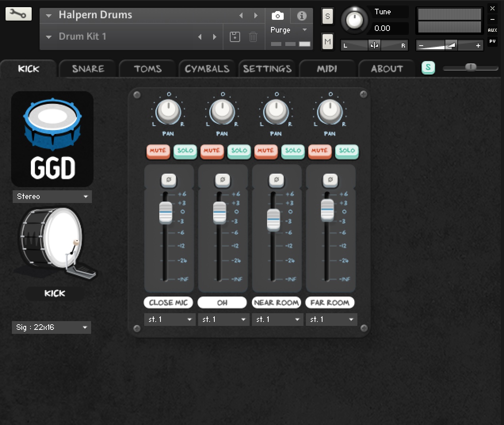The height and width of the screenshot is (425, 504).
Task: Click the pan center icon in header
Action: [x=374, y=46]
